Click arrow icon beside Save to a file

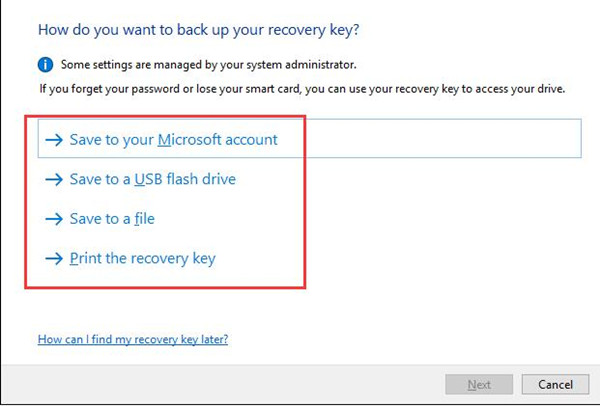54,219
